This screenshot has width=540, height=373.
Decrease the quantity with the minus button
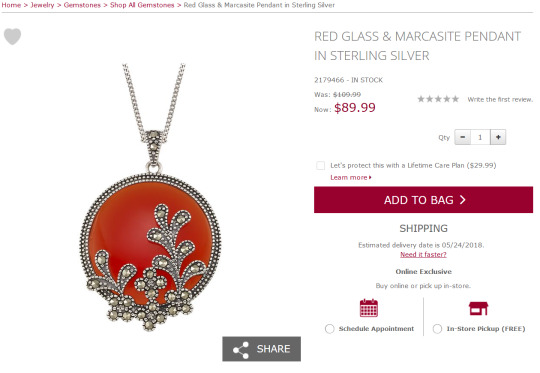click(x=463, y=137)
